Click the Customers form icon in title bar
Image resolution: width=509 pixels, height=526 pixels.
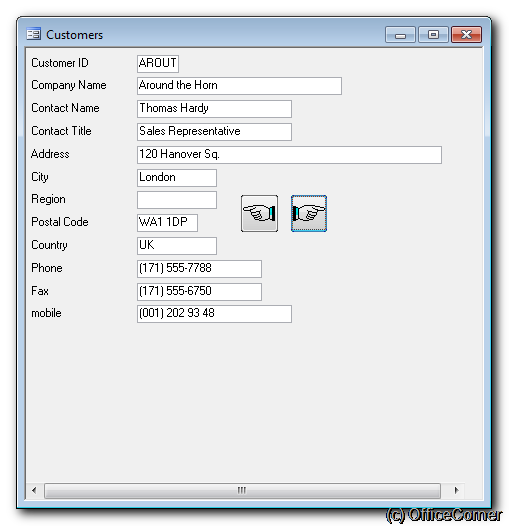click(x=34, y=34)
